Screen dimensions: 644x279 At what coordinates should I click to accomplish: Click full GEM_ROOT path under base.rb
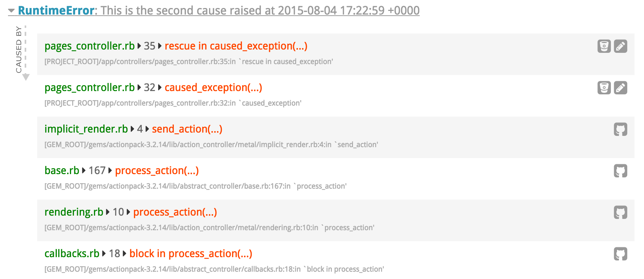(x=195, y=186)
